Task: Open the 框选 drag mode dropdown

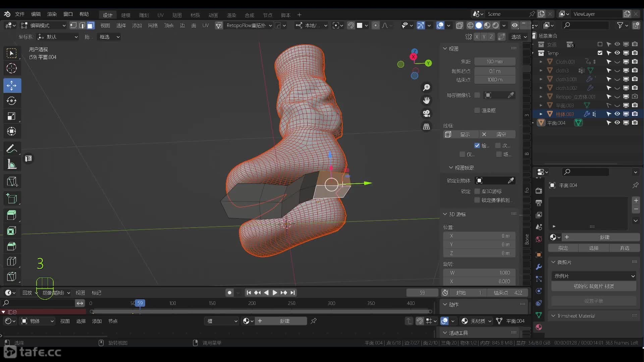Action: coord(109,37)
